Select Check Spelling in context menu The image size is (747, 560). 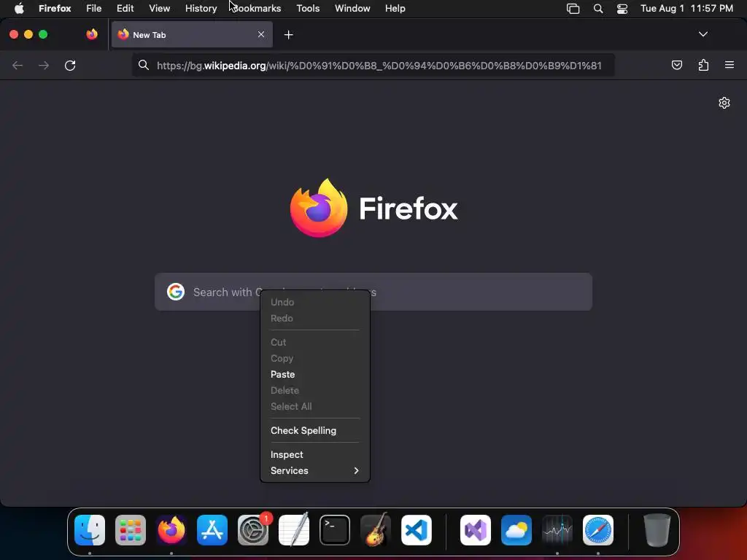coord(303,430)
